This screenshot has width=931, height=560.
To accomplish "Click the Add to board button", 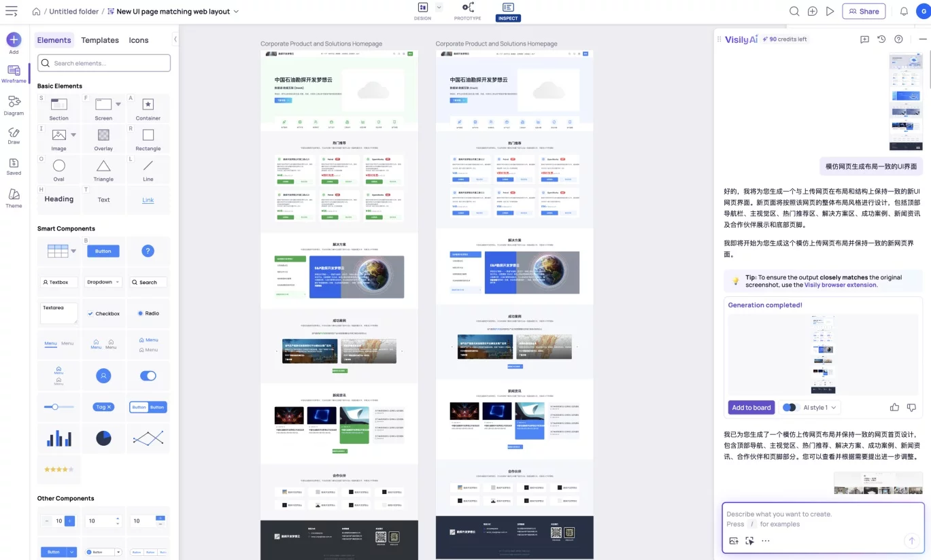I will pos(751,408).
